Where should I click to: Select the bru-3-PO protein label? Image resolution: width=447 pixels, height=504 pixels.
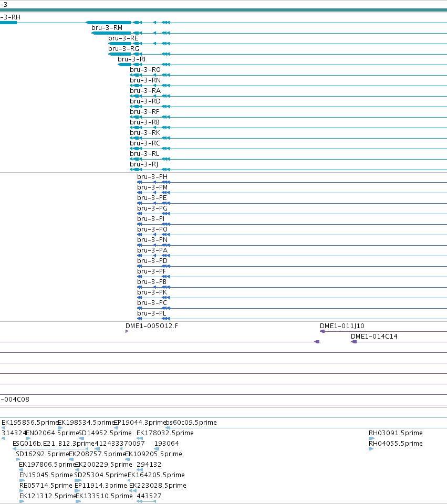pos(152,229)
